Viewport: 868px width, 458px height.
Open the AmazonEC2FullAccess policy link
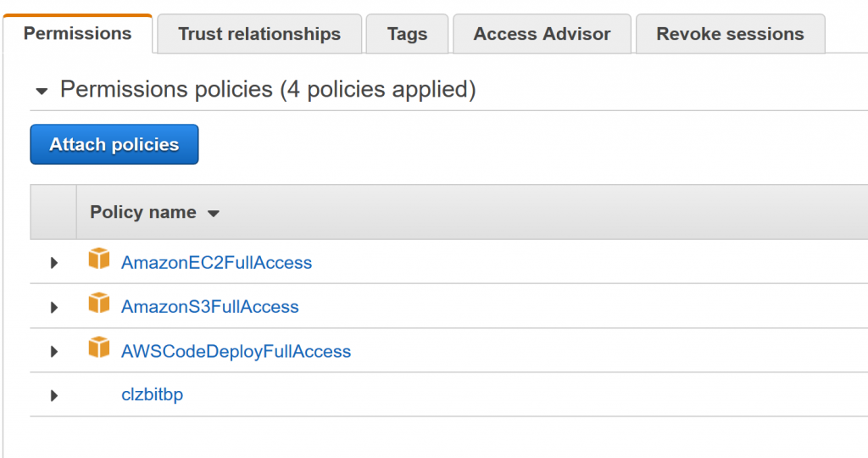216,263
